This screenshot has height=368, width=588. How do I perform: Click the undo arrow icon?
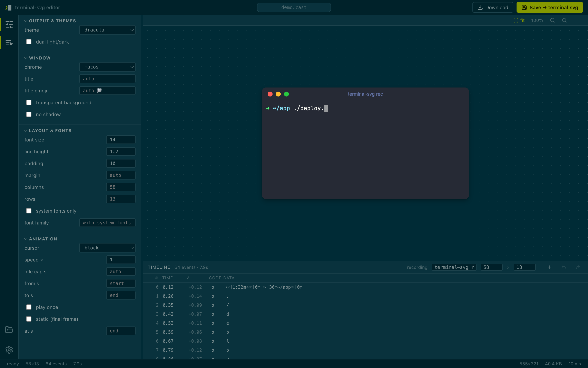pyautogui.click(x=564, y=267)
